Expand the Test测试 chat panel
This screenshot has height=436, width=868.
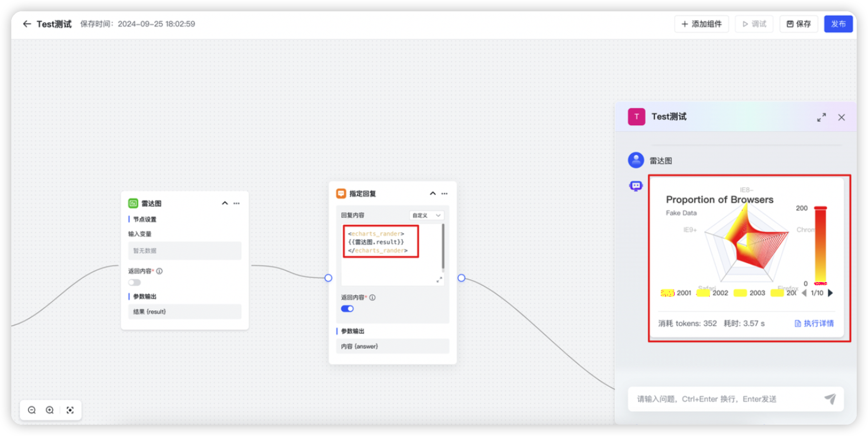point(822,117)
